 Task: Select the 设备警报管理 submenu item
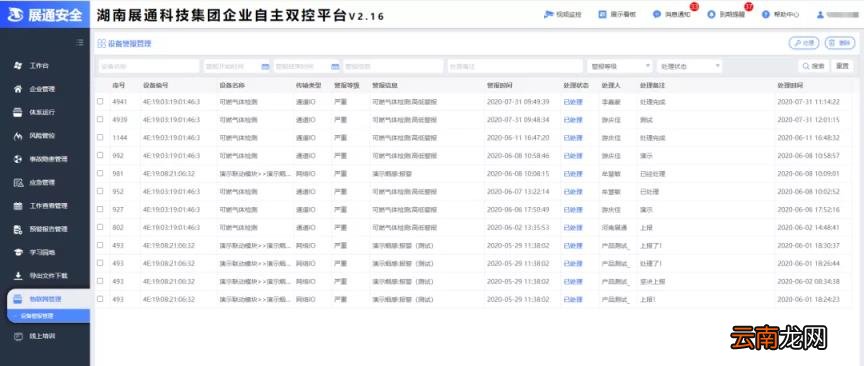point(48,316)
